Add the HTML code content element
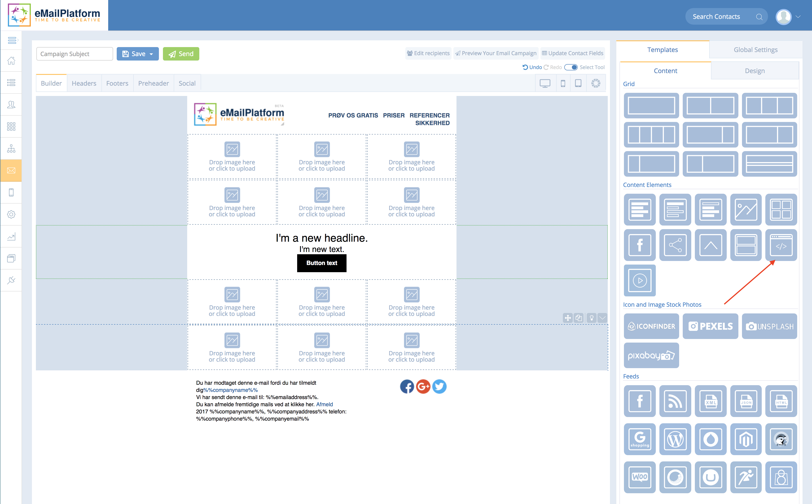 781,245
